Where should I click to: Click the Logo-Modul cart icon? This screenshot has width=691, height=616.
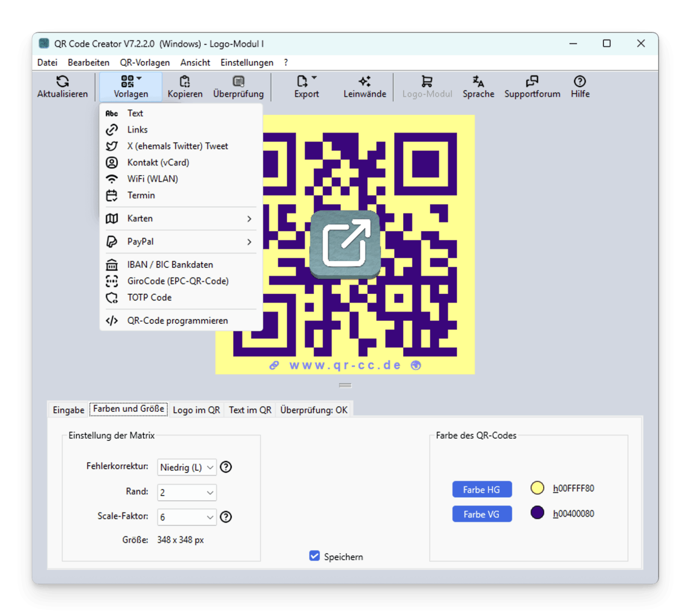tap(427, 82)
